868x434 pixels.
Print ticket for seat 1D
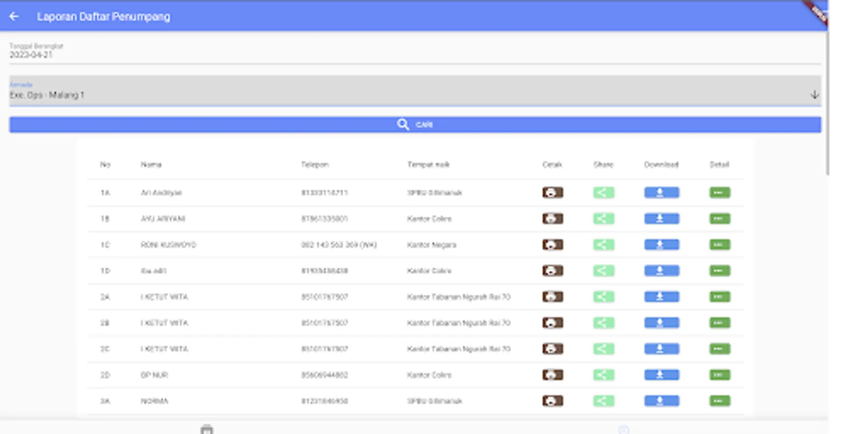pos(553,271)
